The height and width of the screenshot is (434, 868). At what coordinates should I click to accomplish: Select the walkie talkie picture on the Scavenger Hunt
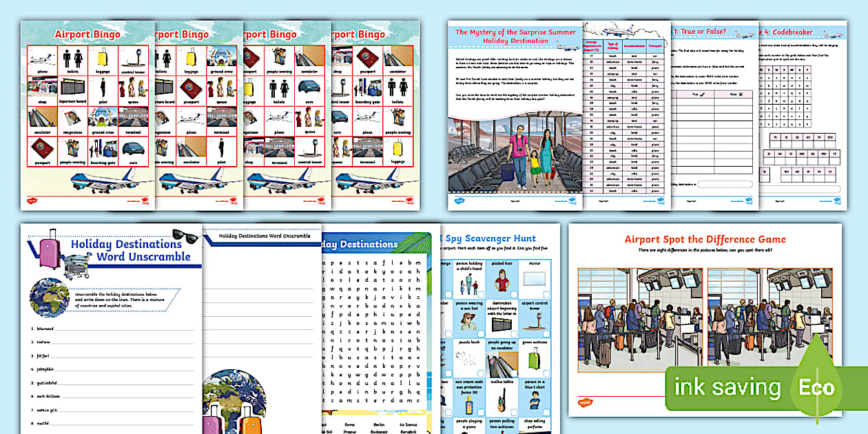[502, 401]
